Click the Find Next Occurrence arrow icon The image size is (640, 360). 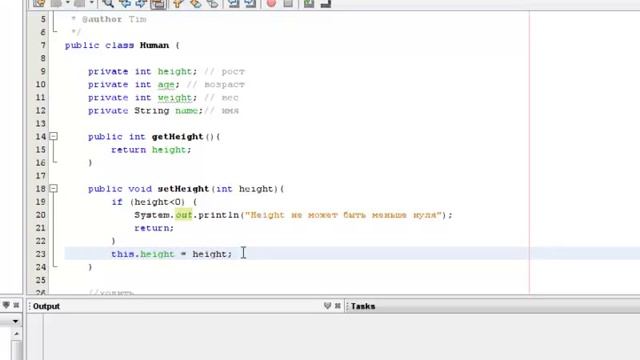[x=141, y=4]
